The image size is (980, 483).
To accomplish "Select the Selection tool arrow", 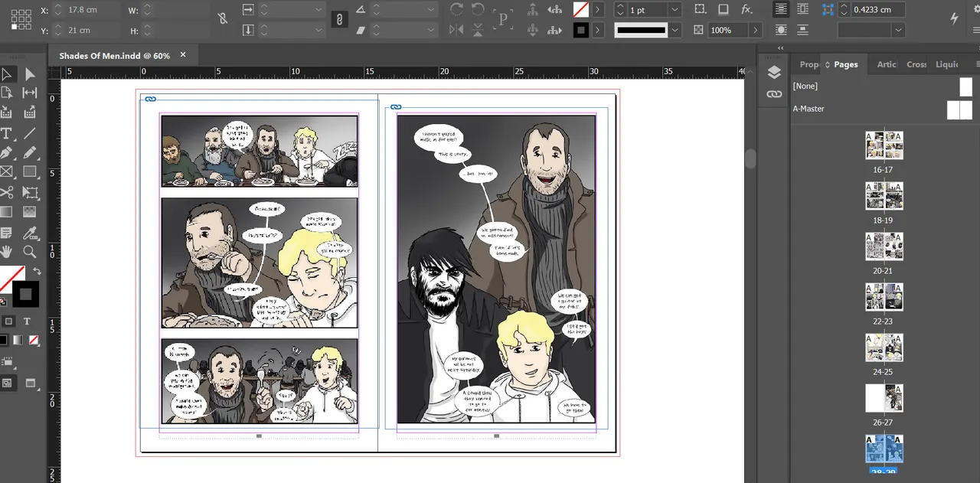I will [7, 74].
